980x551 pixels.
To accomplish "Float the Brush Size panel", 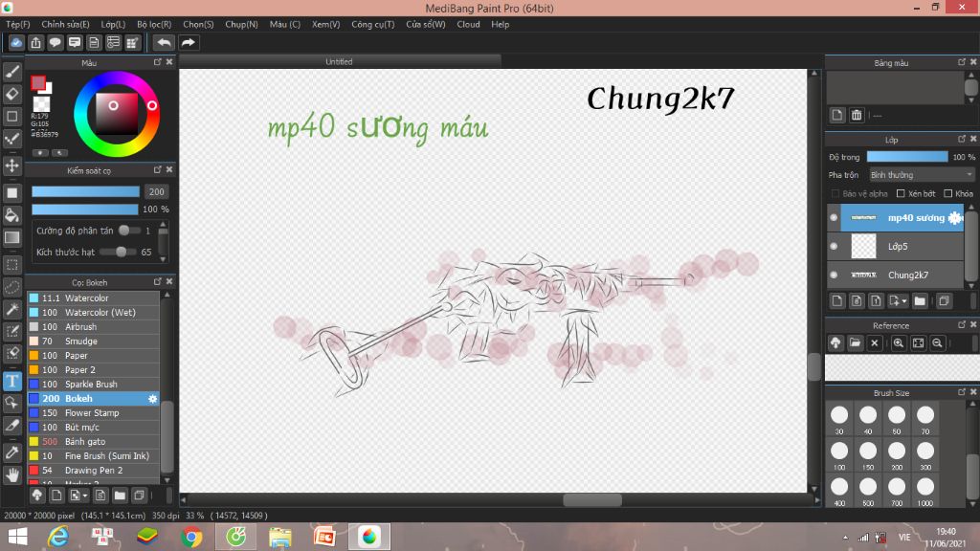I will point(961,391).
